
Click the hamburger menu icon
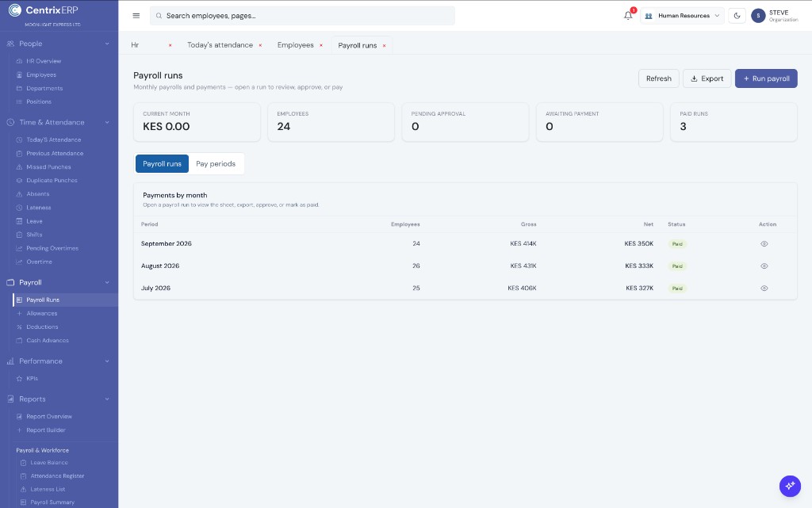136,16
